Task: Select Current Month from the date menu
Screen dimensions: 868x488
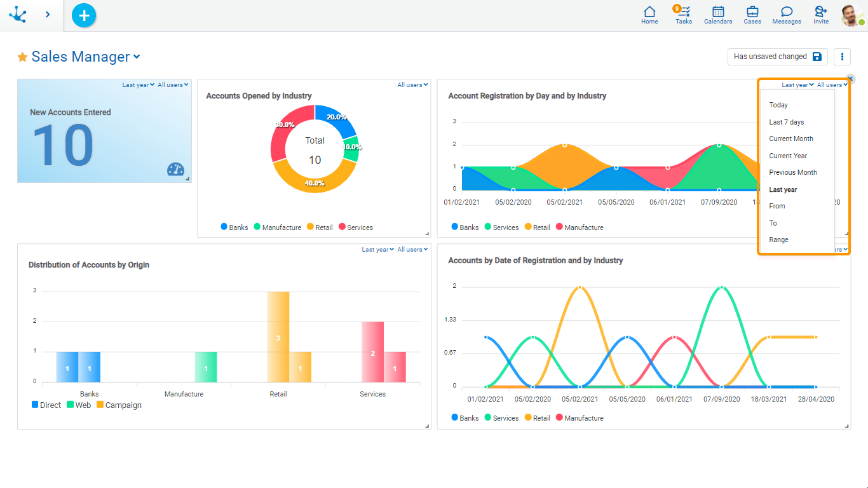Action: point(790,139)
